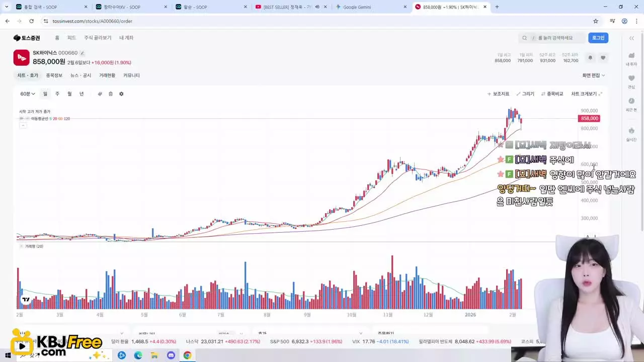This screenshot has height=362, width=644.
Task: Click the 토스증권 logo
Action: [x=27, y=38]
